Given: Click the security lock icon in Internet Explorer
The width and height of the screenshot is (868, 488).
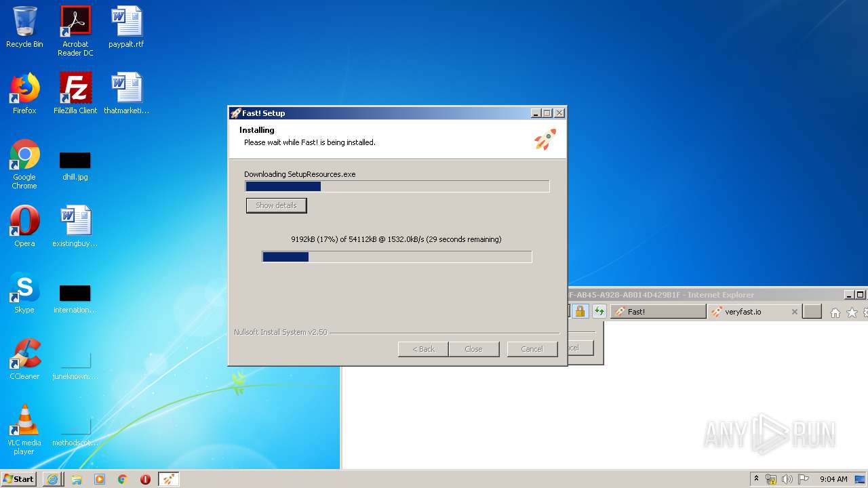Looking at the screenshot, I should tap(580, 311).
